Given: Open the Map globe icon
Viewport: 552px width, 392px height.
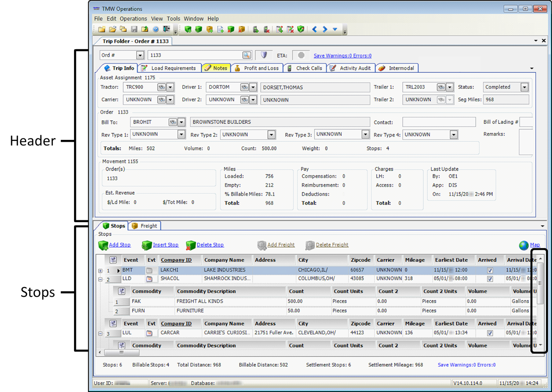Looking at the screenshot, I should coord(523,245).
